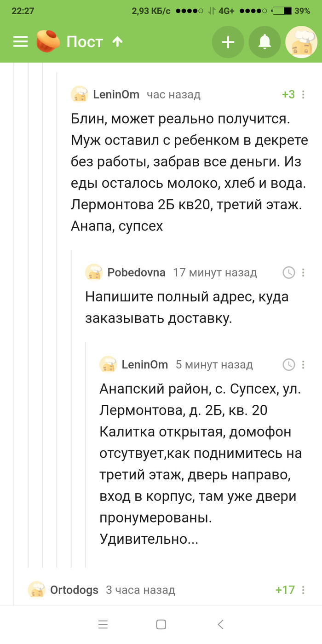Open the three-dot menu on Ortodogs' comment
This screenshot has width=322, height=644.
[303, 590]
